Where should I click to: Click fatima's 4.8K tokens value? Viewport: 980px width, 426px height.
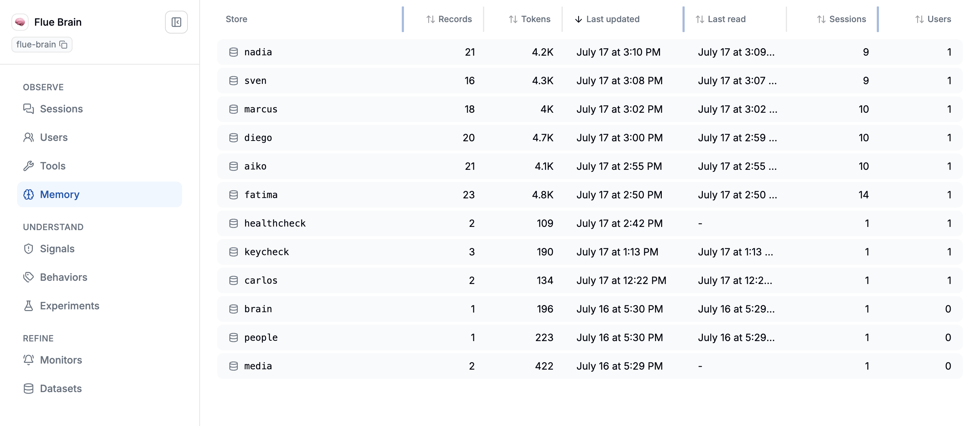[x=542, y=194]
